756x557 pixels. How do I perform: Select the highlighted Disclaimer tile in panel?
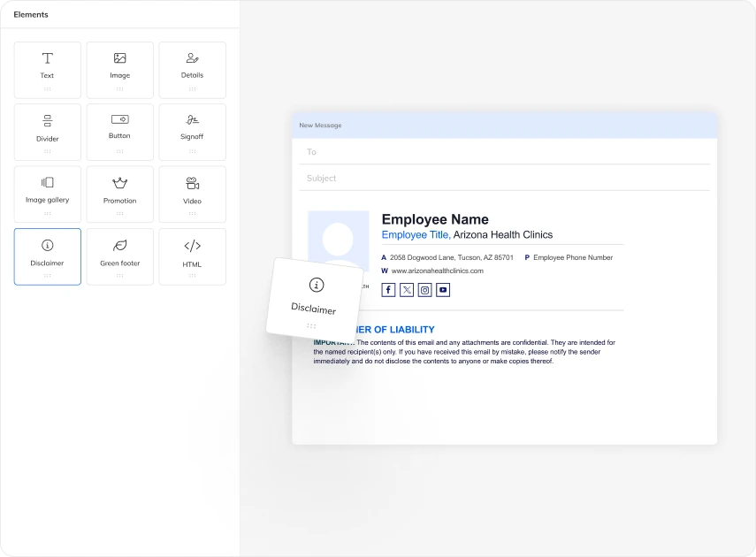tap(47, 256)
